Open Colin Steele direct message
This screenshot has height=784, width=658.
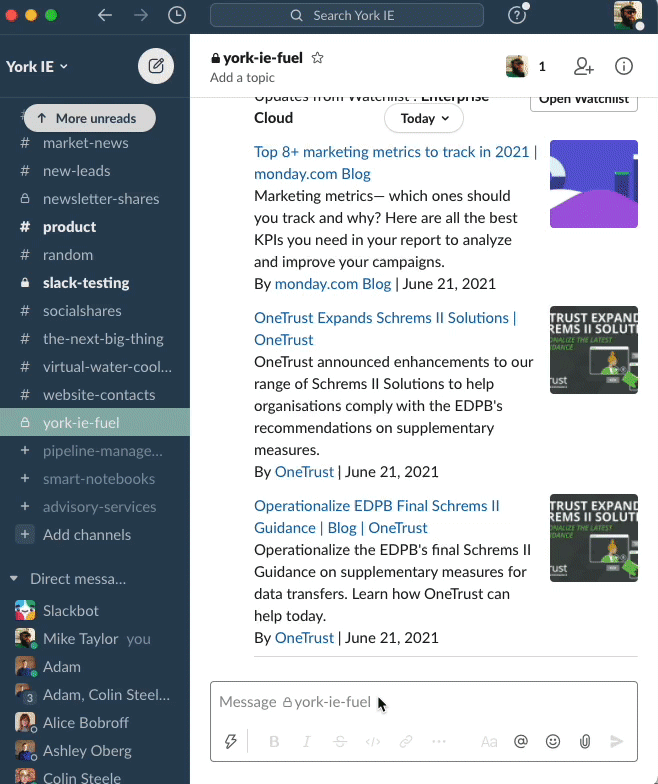click(95, 776)
